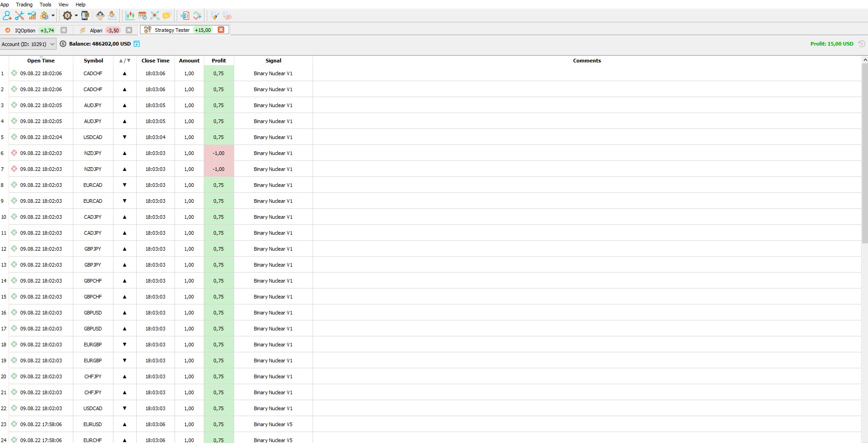Viewport: 868px width, 443px height.
Task: Close the IQOption tab
Action: 64,30
